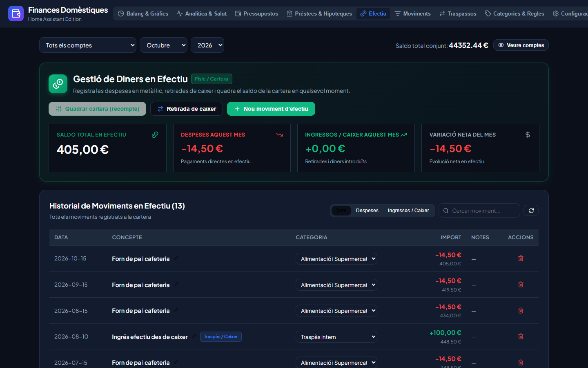
Task: Click the Cercar moviment search field
Action: 479,211
